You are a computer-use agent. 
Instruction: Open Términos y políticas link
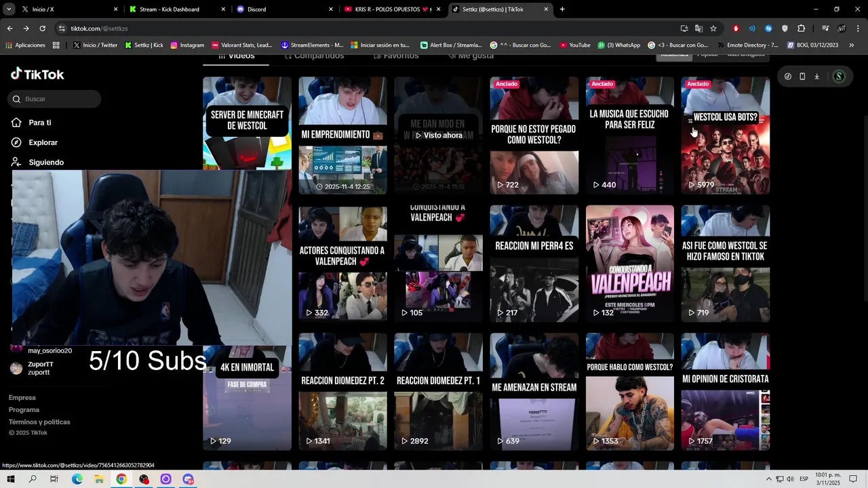click(x=39, y=422)
